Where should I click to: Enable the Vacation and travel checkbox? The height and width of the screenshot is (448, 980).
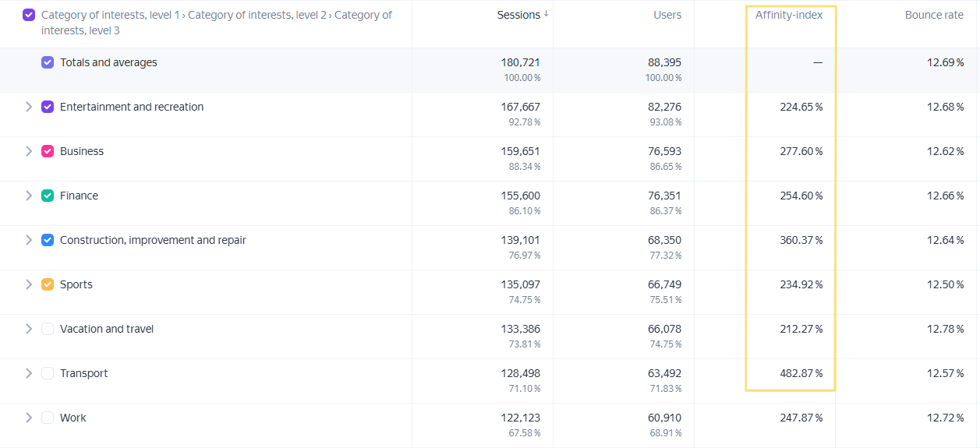click(x=48, y=329)
